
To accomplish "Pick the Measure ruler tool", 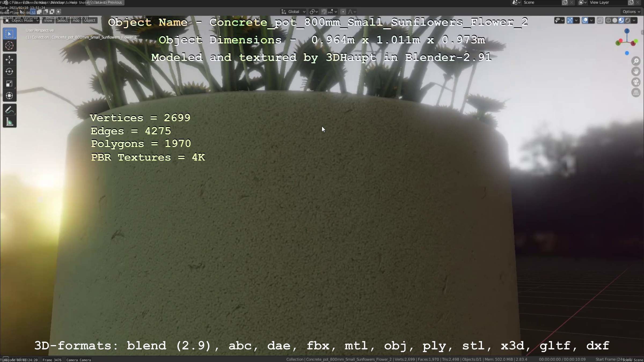I will [9, 122].
